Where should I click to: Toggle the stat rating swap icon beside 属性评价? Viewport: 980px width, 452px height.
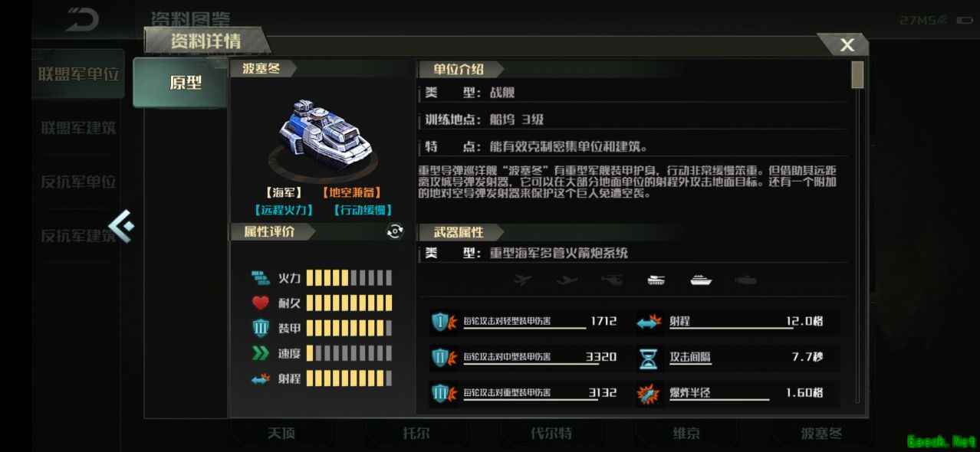tap(395, 231)
